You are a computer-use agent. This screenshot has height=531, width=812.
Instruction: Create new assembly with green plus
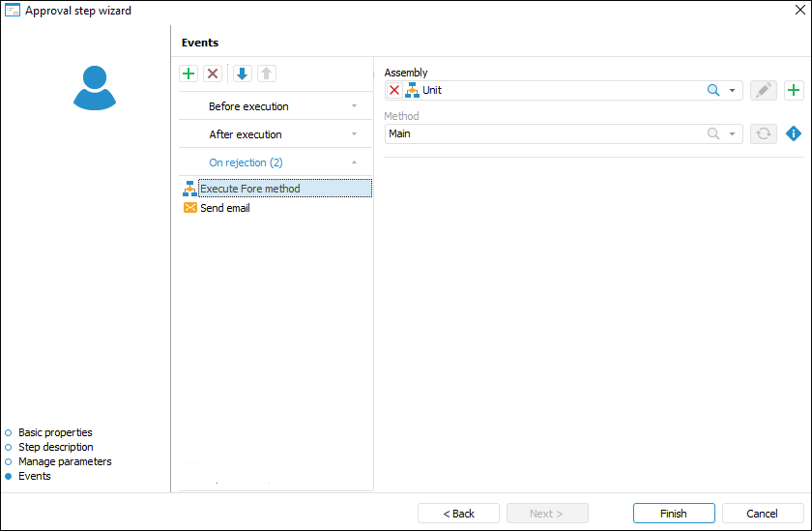click(x=794, y=90)
